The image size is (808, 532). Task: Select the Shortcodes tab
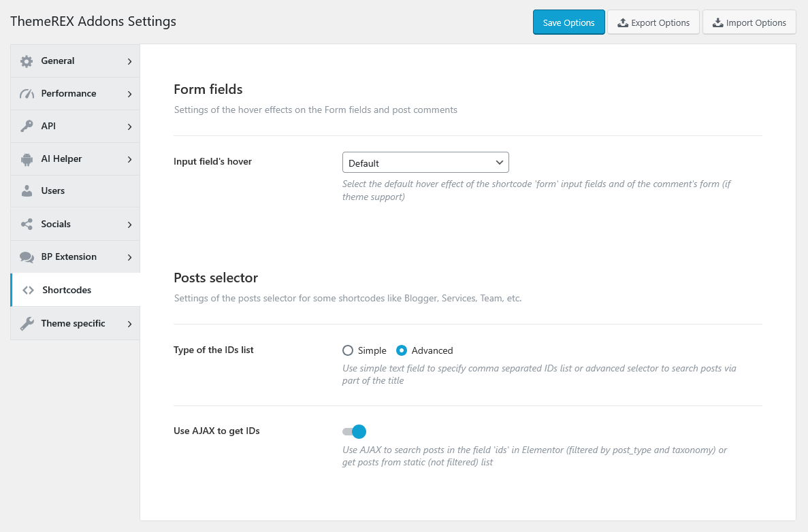click(76, 290)
